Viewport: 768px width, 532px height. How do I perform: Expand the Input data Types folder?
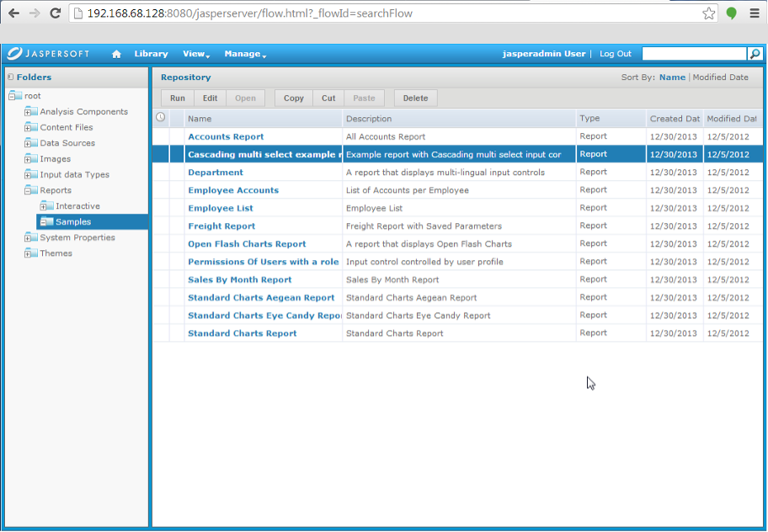click(x=28, y=175)
